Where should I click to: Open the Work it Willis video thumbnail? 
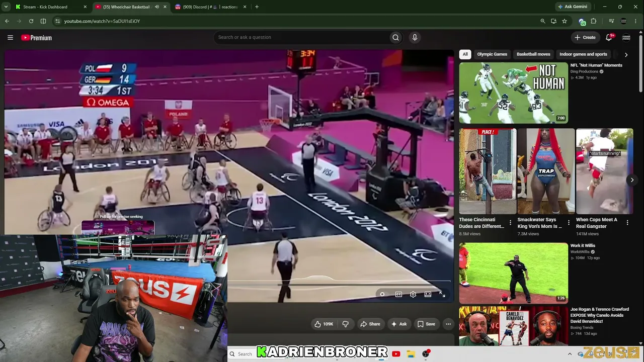[513, 274]
